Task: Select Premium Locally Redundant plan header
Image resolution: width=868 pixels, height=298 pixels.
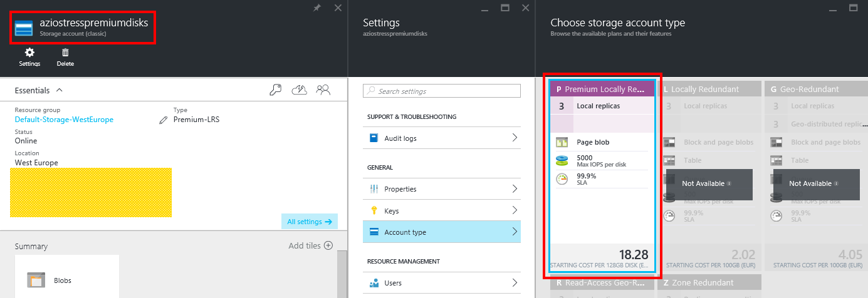Action: tap(602, 90)
